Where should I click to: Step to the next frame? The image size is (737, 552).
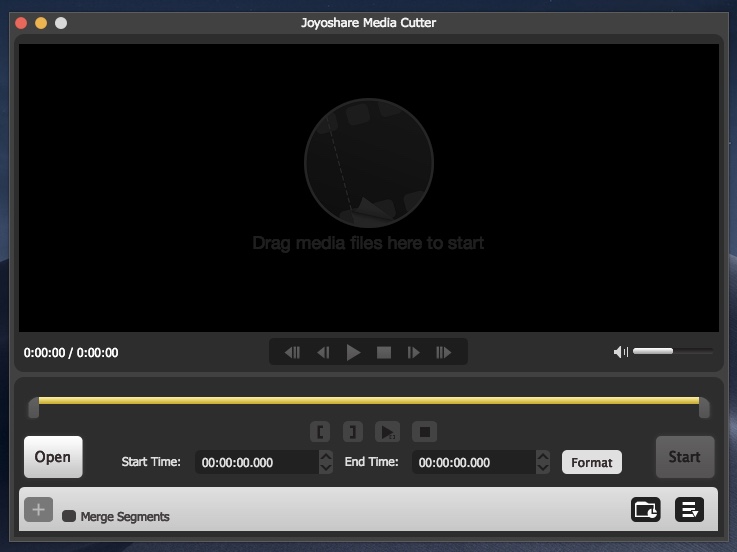coord(413,352)
